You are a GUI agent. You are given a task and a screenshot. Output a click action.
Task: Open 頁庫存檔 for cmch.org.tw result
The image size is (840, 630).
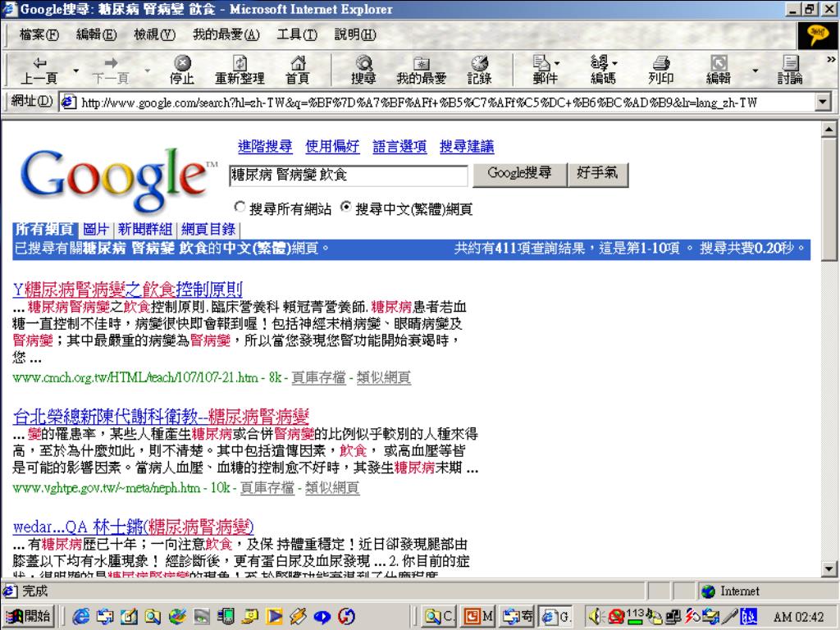[318, 377]
